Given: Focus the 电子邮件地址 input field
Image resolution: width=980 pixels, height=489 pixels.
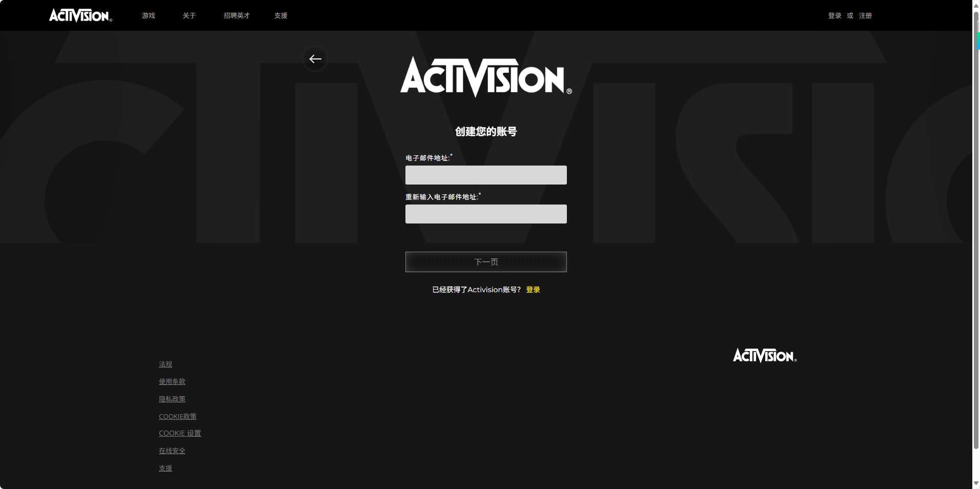Looking at the screenshot, I should [x=486, y=175].
